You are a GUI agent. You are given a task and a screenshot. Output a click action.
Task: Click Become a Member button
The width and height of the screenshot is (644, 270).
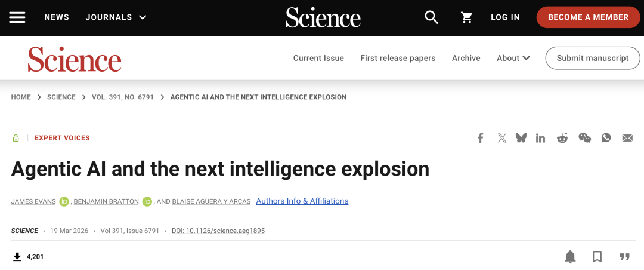(588, 17)
